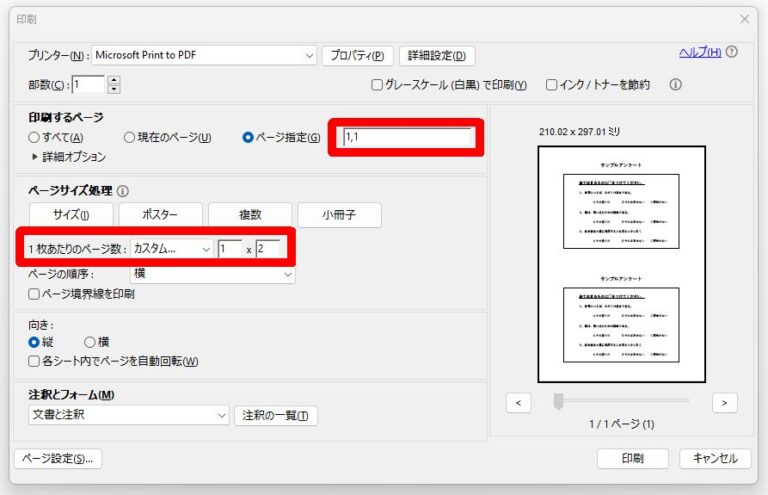Toggle the ink/toner saving checkbox

pos(552,85)
